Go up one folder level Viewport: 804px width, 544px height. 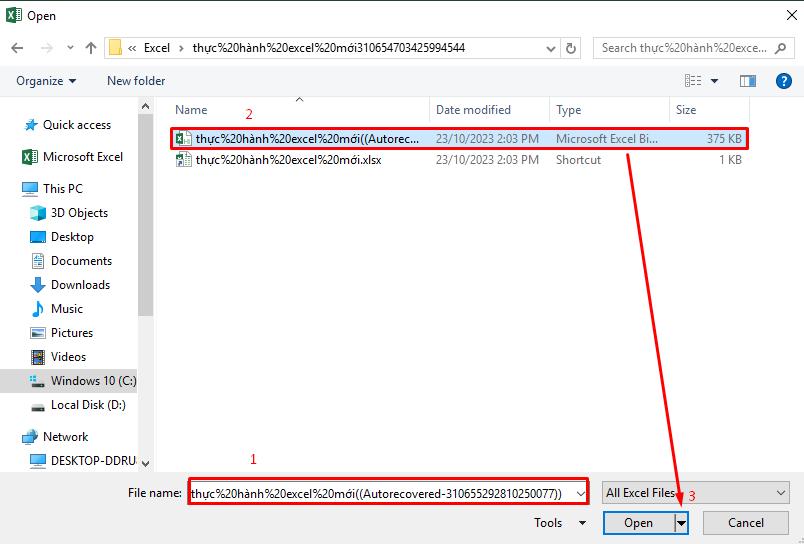91,48
